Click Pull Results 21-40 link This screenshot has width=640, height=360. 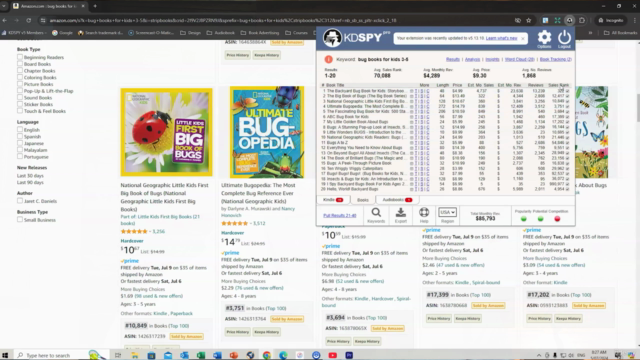[340, 216]
